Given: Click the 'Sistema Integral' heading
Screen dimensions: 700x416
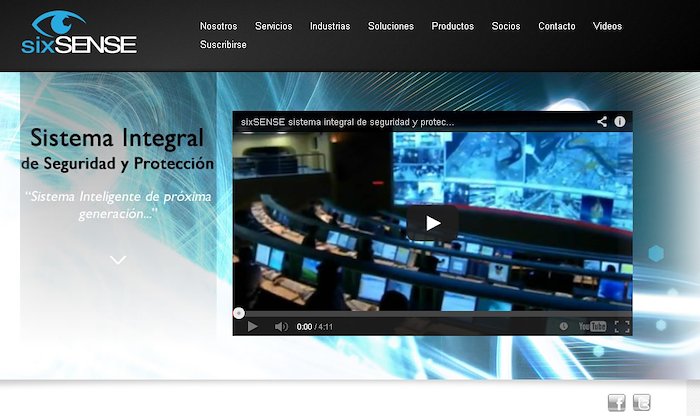Looking at the screenshot, I should 117,137.
